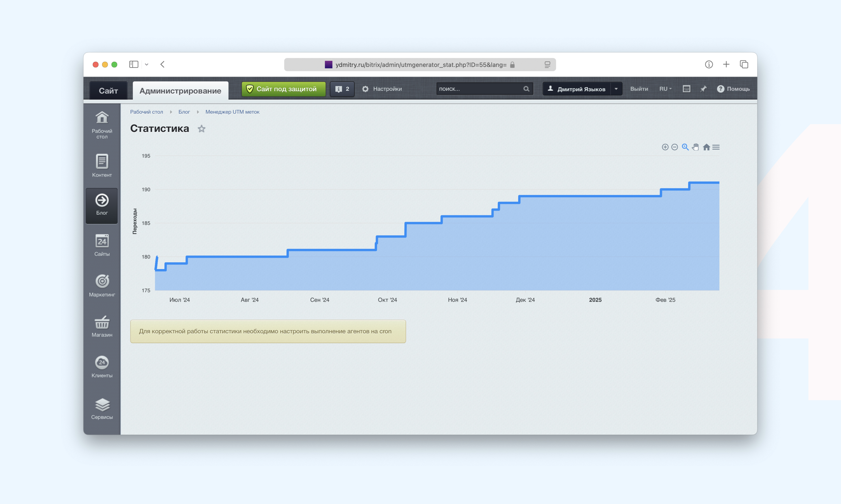Select the Администрирование tab
This screenshot has height=504, width=841.
tap(180, 91)
